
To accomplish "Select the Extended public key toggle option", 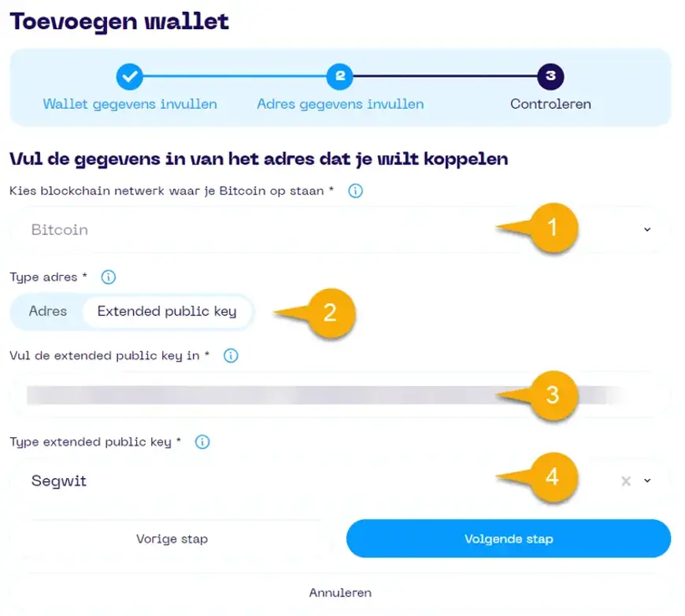I will pyautogui.click(x=167, y=311).
